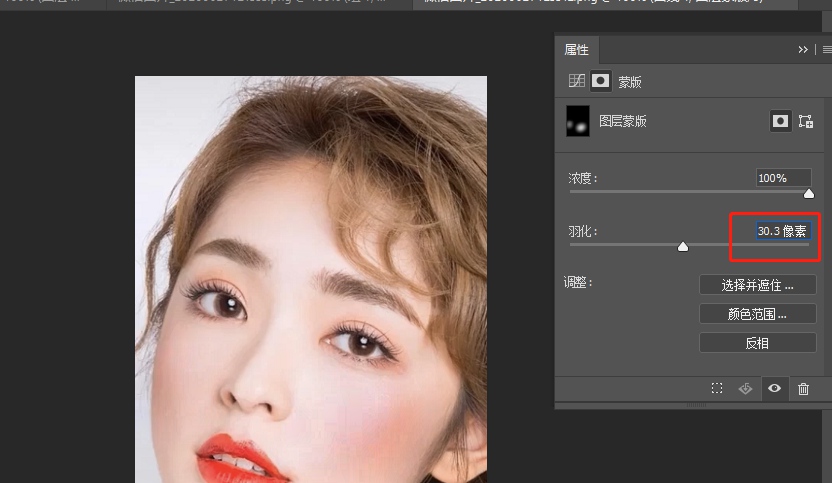Select the adjustment properties grid icon

click(x=576, y=81)
